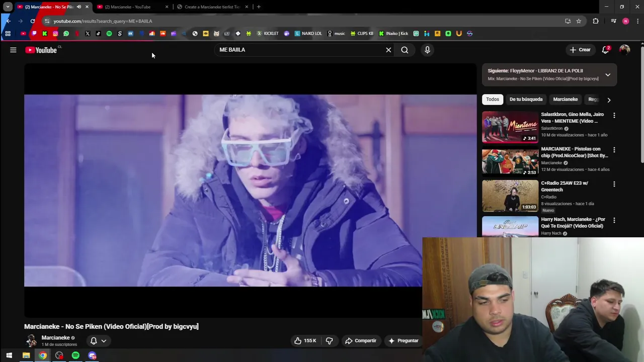Click the magnifier search button

tap(405, 50)
